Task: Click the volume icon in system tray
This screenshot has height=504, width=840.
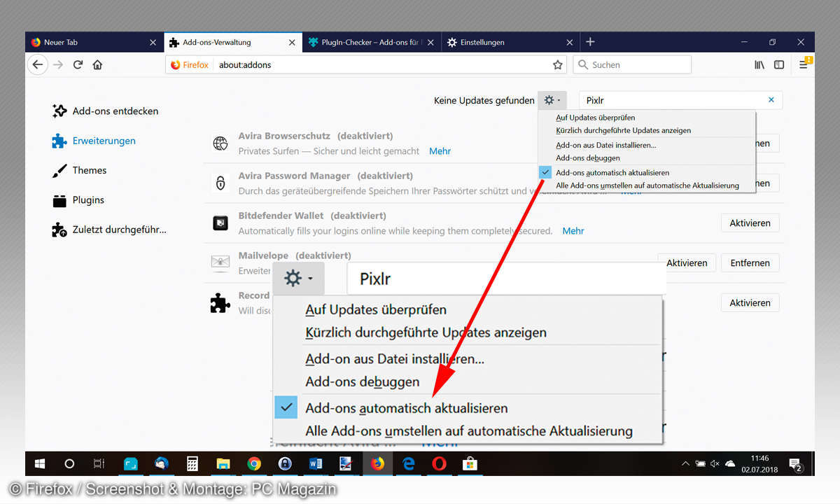Action: tap(715, 463)
